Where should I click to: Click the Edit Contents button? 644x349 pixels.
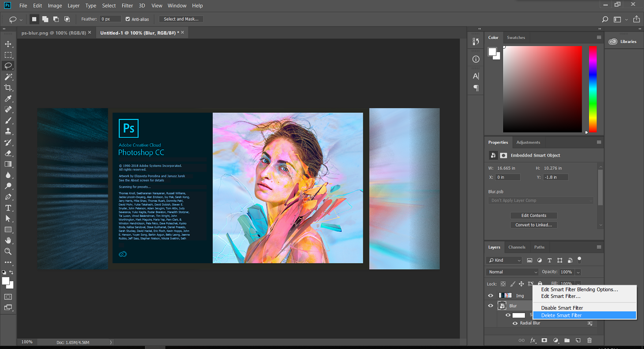click(534, 216)
